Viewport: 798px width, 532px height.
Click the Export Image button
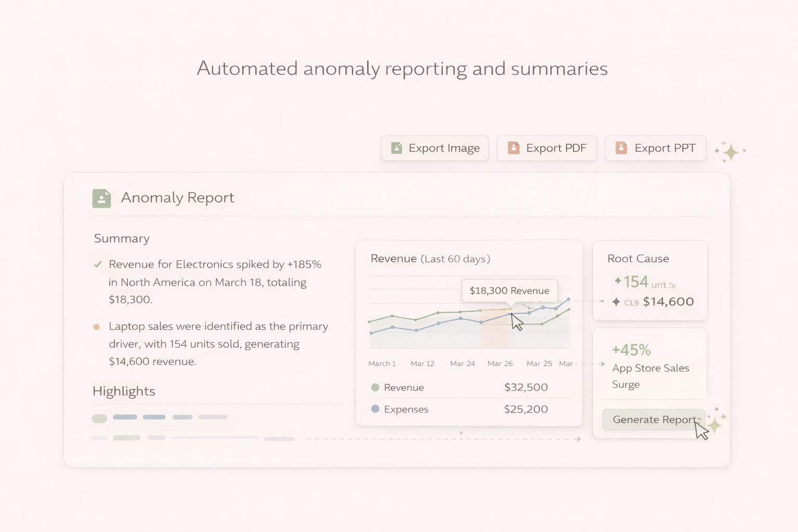click(x=434, y=148)
